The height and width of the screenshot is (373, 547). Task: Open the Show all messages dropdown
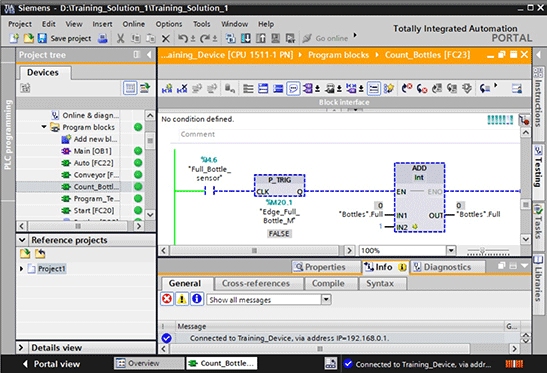pos(326,299)
